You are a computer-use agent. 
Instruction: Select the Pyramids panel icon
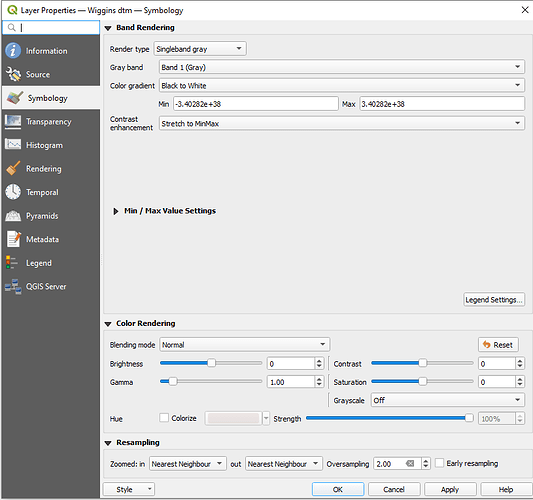(x=13, y=216)
